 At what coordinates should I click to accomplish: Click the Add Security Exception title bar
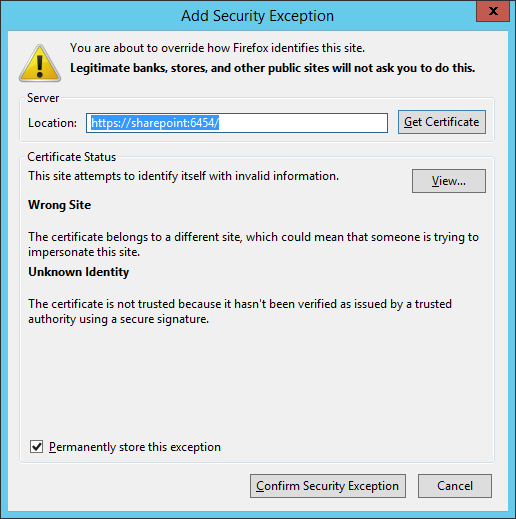tap(257, 16)
